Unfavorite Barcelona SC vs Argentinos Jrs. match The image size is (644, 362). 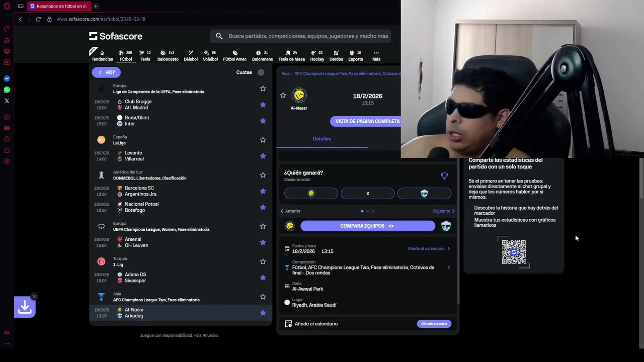click(263, 191)
